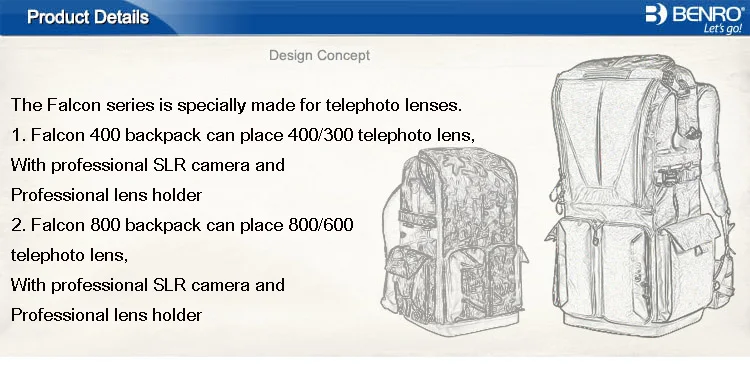
Task: Click the Design Concept heading
Action: pyautogui.click(x=320, y=55)
